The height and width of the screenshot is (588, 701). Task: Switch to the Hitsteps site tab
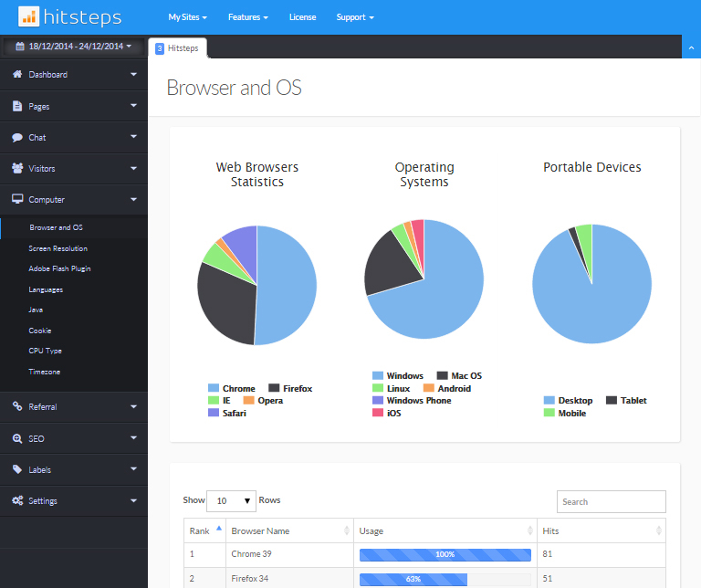(178, 47)
